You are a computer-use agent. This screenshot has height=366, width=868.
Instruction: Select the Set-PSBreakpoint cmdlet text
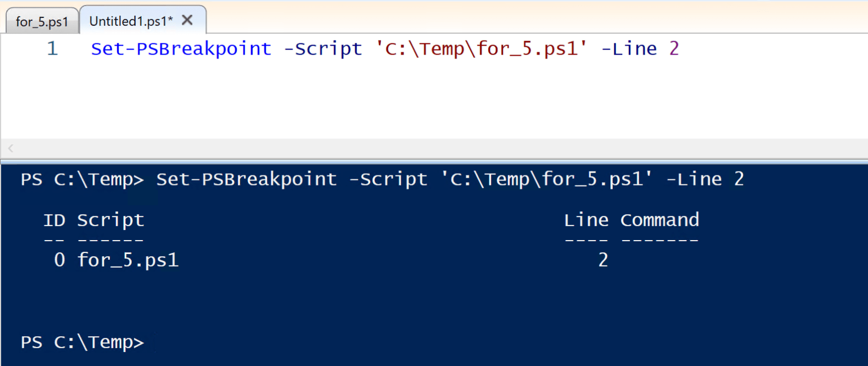point(180,48)
